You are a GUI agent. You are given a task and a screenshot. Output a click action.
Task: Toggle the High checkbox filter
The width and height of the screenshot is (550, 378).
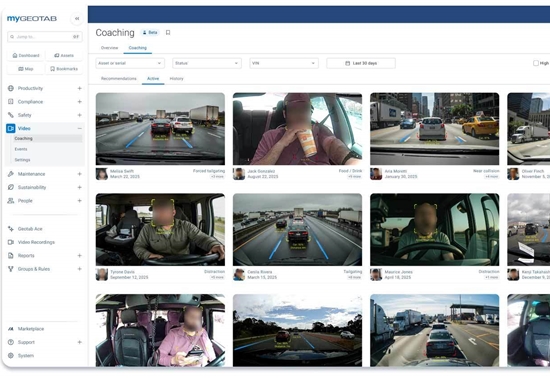click(x=536, y=63)
